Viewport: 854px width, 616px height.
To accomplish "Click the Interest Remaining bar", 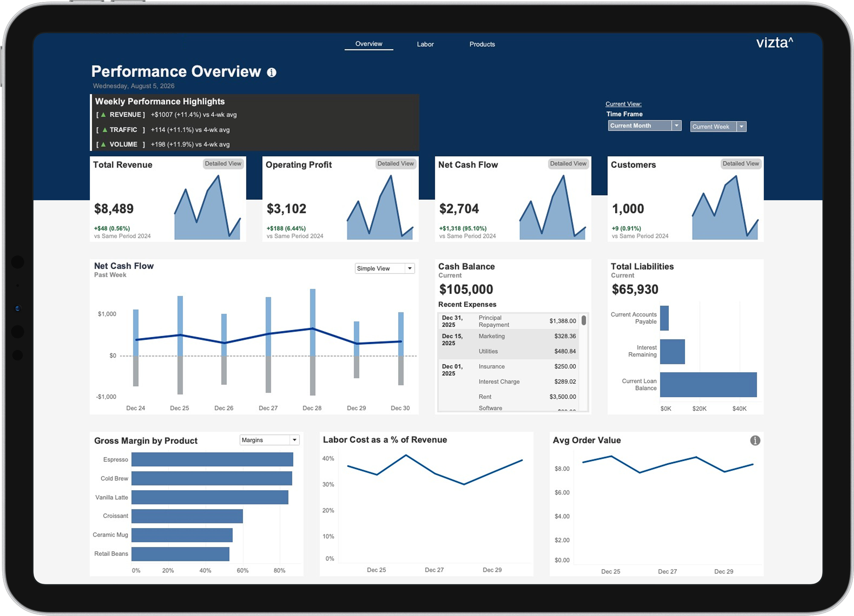I will 672,351.
